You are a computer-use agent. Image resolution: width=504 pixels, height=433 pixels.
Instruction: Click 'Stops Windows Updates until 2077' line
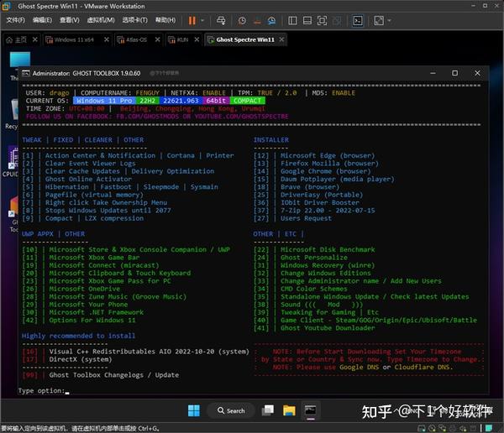108,211
